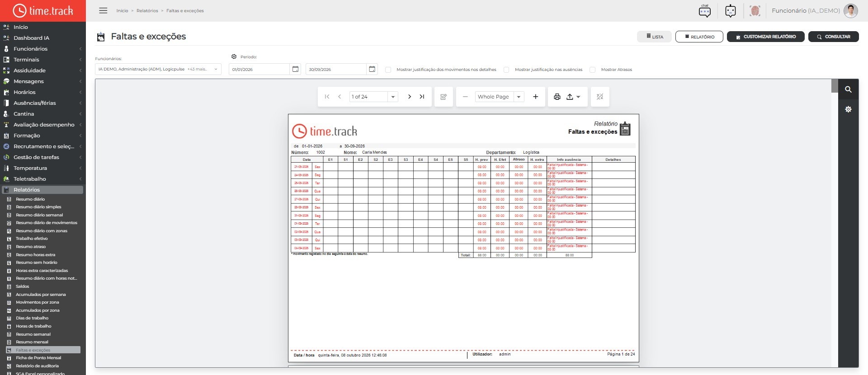Click the search magnifier in right panel
Screen dimensions: 868x375
848,89
